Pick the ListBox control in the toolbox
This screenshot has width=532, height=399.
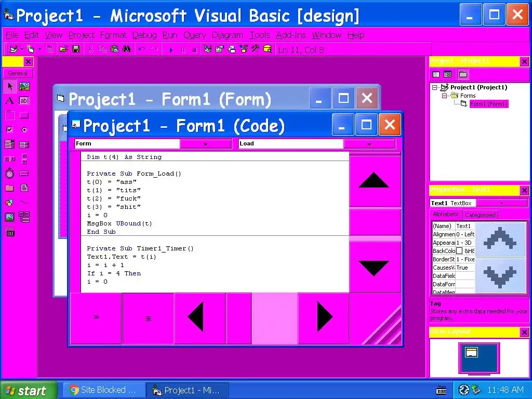tap(24, 144)
